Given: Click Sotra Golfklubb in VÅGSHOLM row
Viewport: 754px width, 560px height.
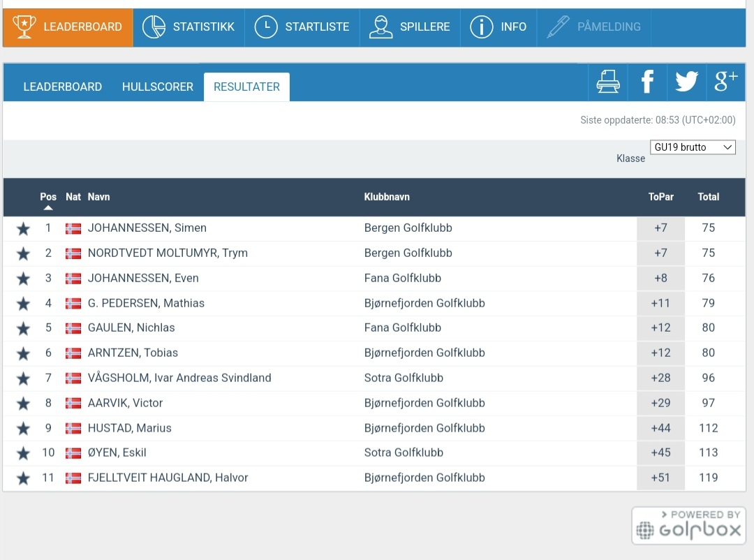Looking at the screenshot, I should 404,378.
